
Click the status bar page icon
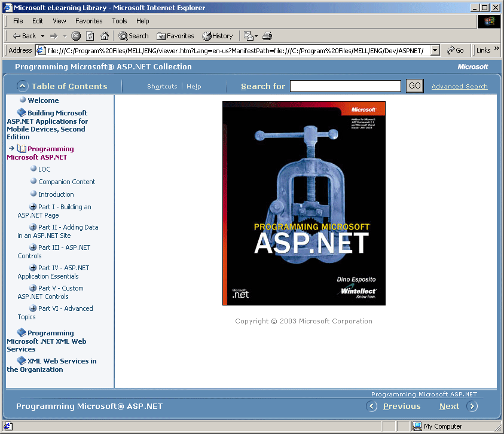tap(8, 426)
